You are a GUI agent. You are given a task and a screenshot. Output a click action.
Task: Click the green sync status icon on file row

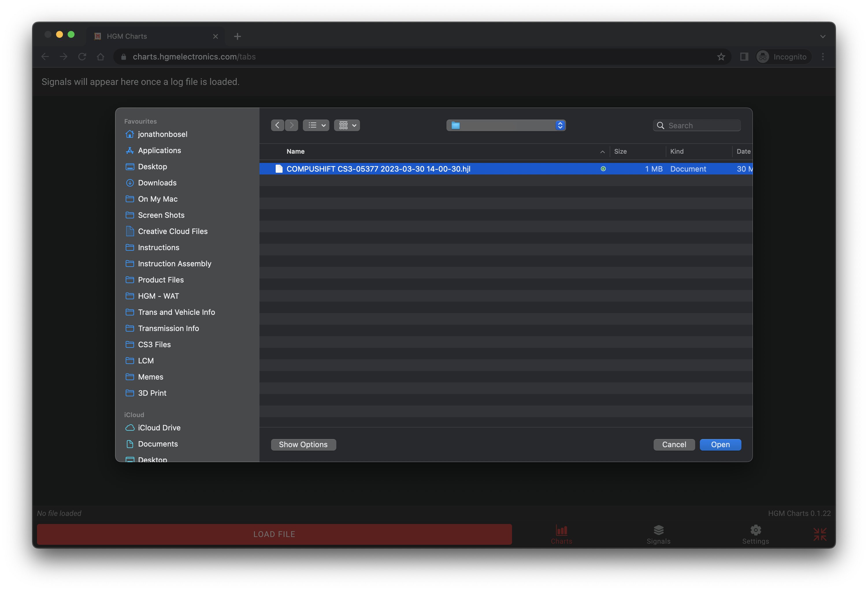click(x=603, y=169)
